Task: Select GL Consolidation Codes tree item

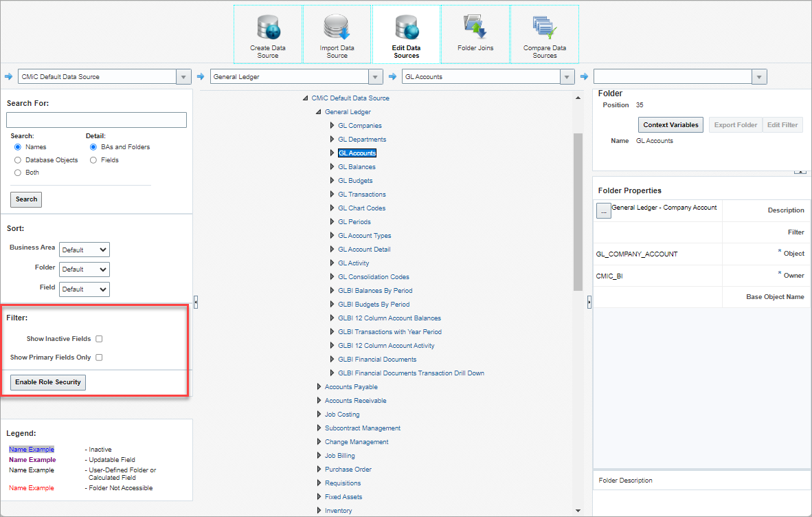Action: pyautogui.click(x=374, y=276)
